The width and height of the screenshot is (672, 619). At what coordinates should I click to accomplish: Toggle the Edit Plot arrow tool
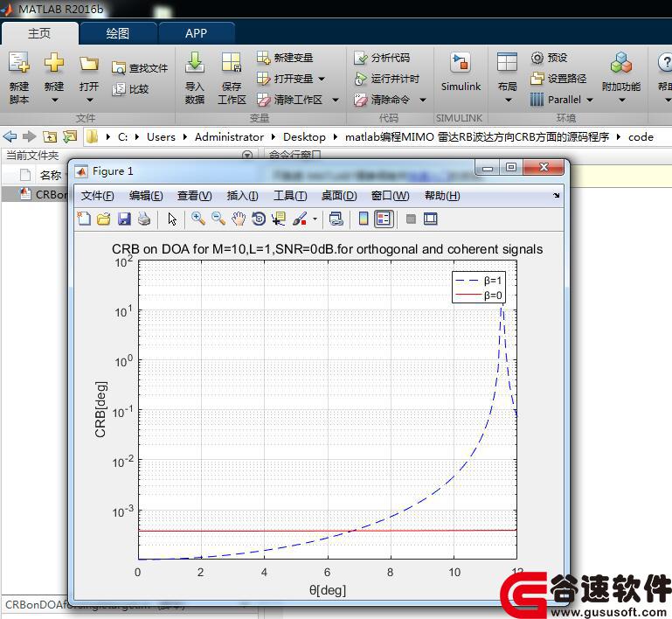click(x=172, y=219)
